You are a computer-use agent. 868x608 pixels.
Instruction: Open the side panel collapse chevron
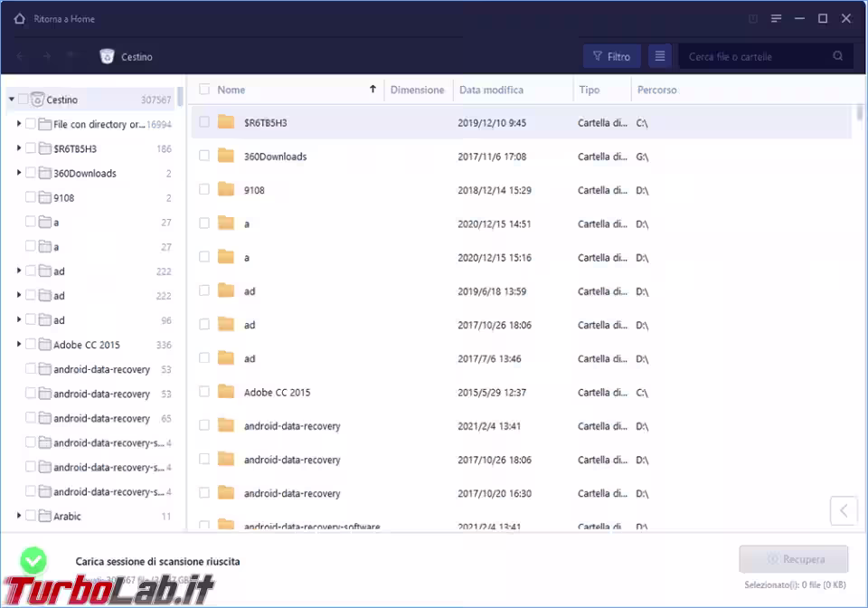844,510
